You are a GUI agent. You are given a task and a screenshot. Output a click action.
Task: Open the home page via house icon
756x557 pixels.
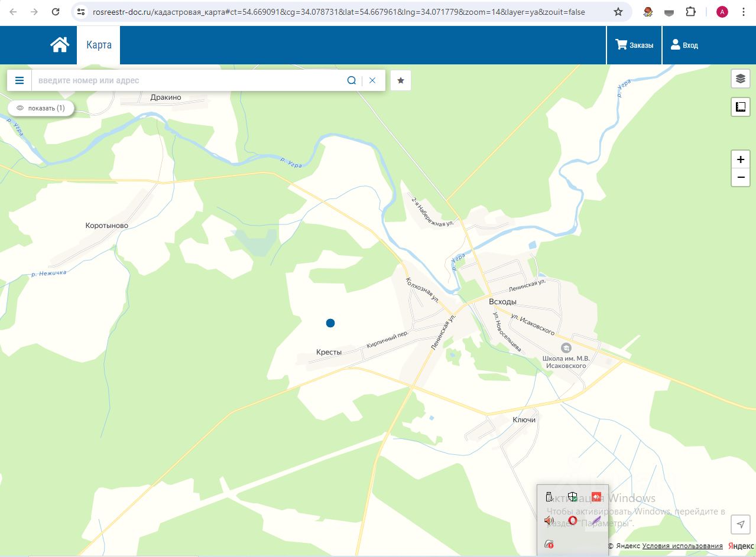click(60, 45)
